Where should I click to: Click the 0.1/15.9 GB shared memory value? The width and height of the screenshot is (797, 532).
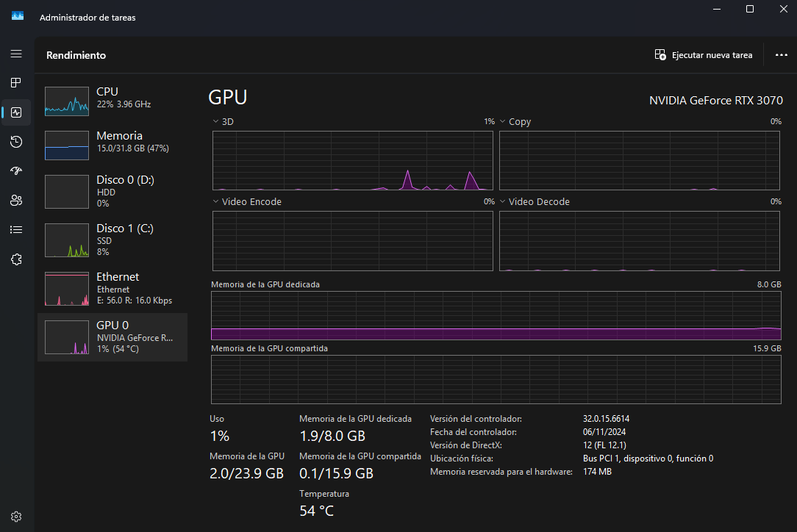pyautogui.click(x=337, y=473)
